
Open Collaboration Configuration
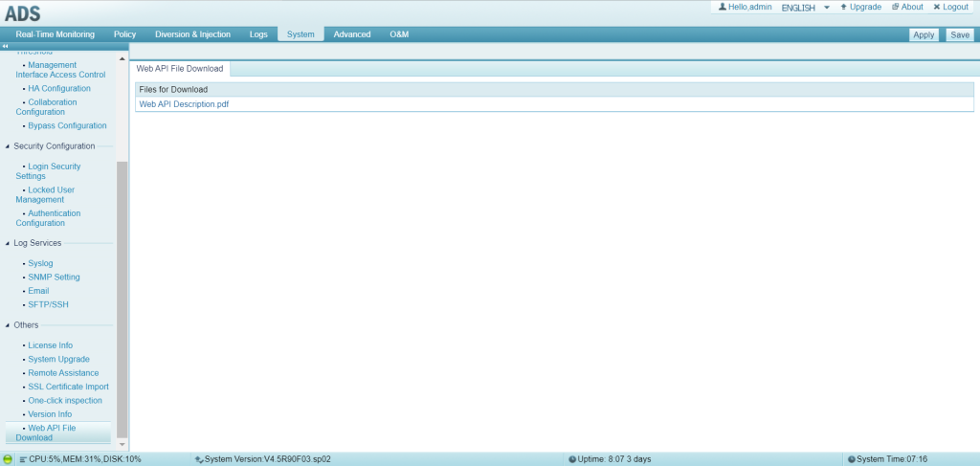tap(46, 107)
